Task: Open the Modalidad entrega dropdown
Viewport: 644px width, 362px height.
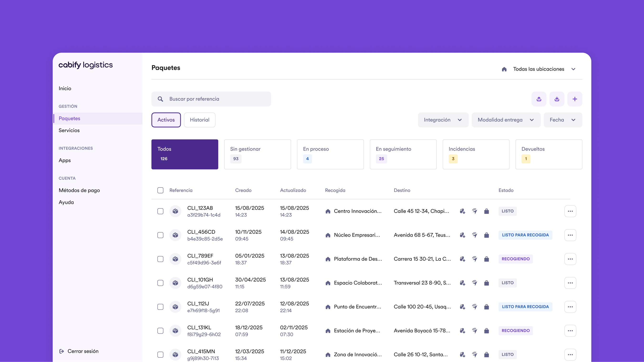Action: click(x=506, y=120)
